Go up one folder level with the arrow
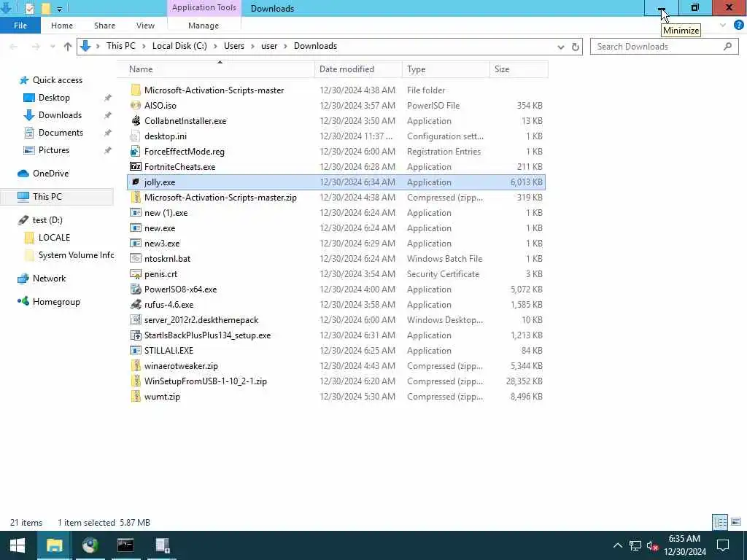 point(68,46)
